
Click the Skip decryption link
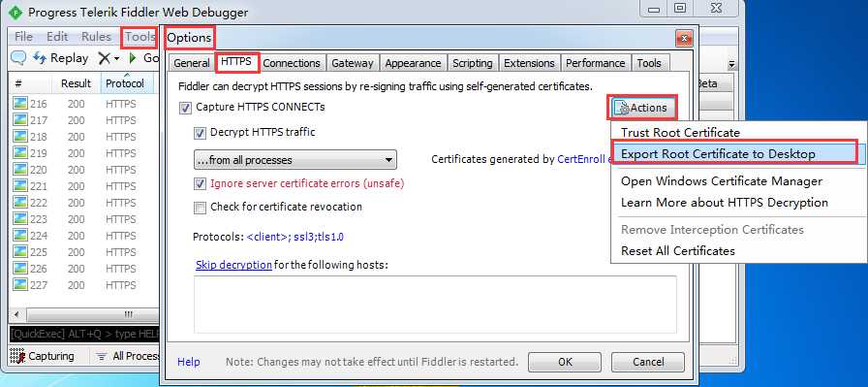pos(233,265)
